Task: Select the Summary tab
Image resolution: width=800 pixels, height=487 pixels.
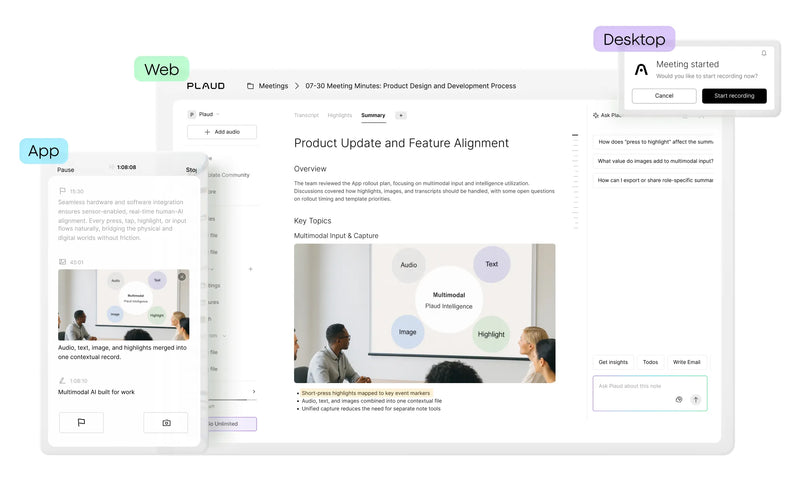Action: click(x=373, y=116)
